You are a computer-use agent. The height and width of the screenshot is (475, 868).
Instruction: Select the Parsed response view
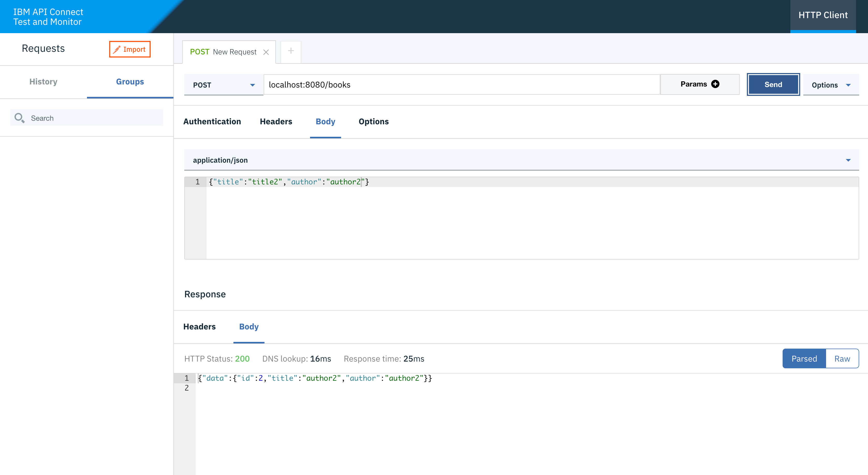click(804, 358)
